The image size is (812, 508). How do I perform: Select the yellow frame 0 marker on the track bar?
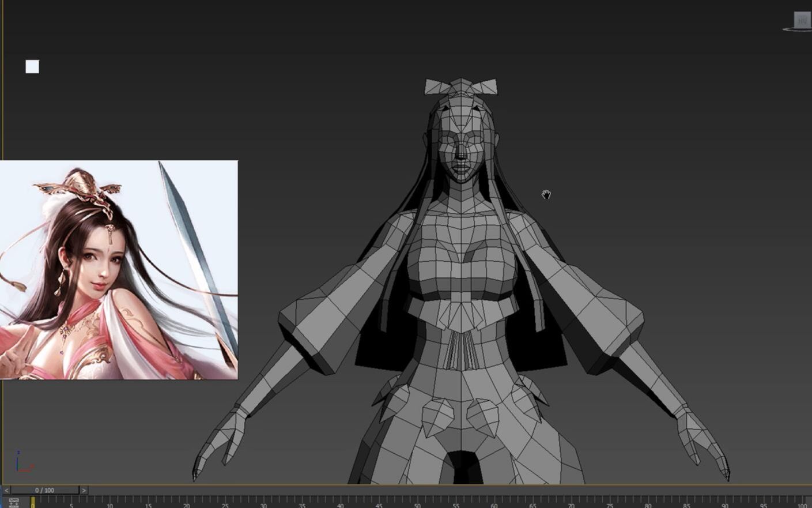pyautogui.click(x=33, y=502)
